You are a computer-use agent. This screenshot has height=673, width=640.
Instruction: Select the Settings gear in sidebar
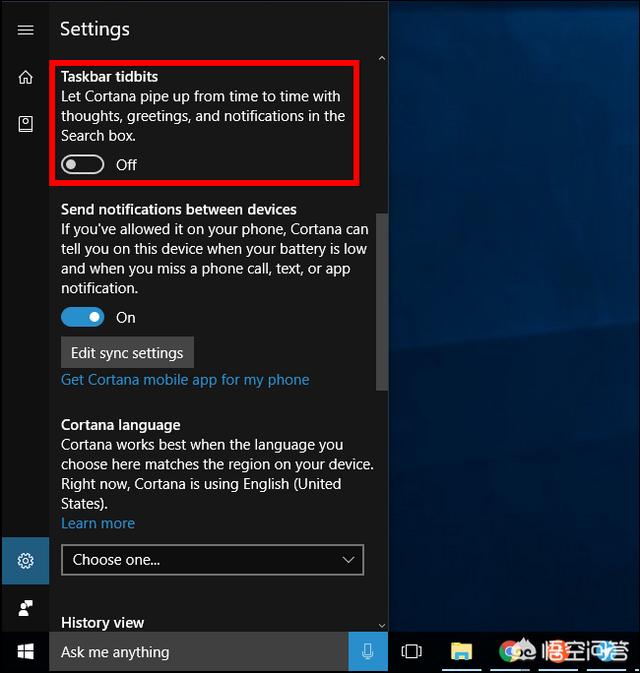[25, 561]
